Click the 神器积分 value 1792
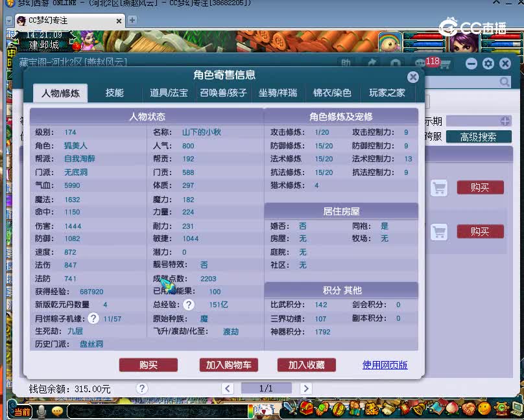Screen dimensions: 524x420 [x=322, y=332]
